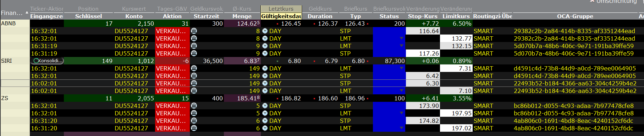Click the clock icon beside DAY in the 117.26 stop row

(265, 53)
